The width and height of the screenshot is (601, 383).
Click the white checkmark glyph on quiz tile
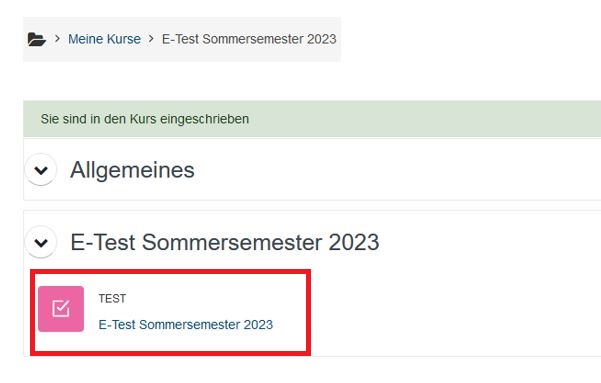point(61,309)
